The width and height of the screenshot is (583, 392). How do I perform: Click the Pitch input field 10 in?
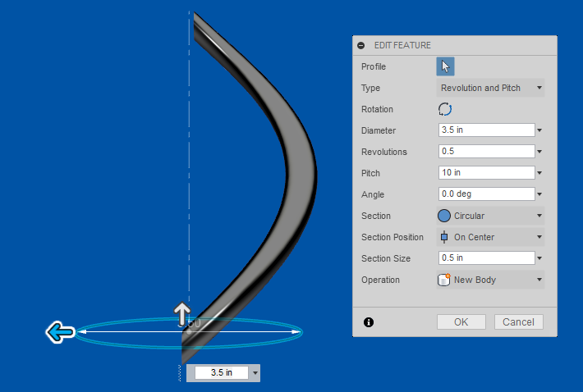486,172
